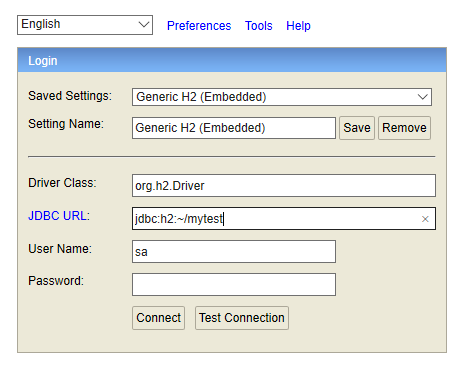
Task: Expand the Saved Settings dropdown
Action: click(x=282, y=97)
